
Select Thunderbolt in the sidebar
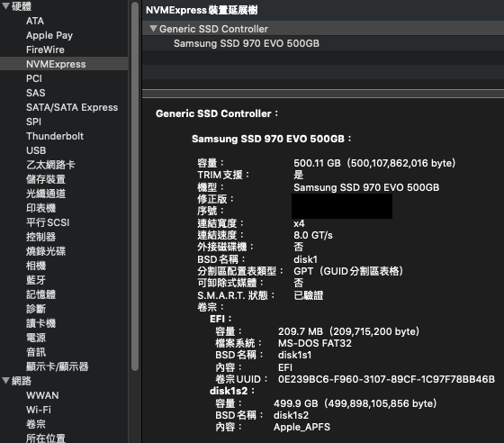[x=55, y=136]
